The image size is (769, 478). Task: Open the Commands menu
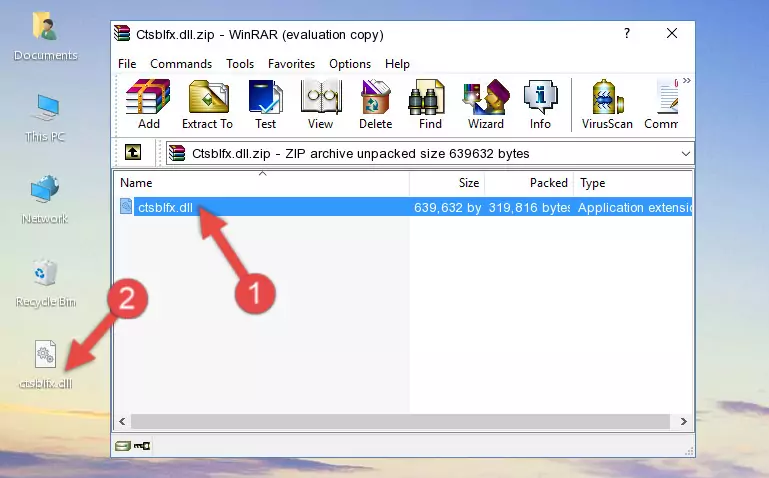[181, 64]
